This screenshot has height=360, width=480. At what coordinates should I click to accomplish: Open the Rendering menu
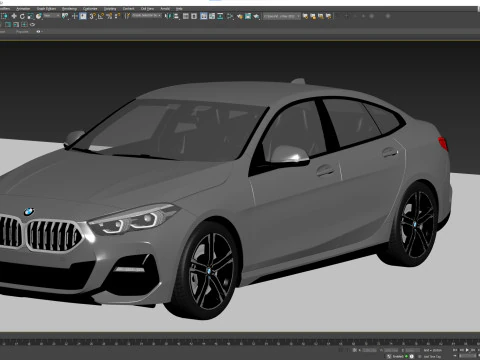click(69, 9)
